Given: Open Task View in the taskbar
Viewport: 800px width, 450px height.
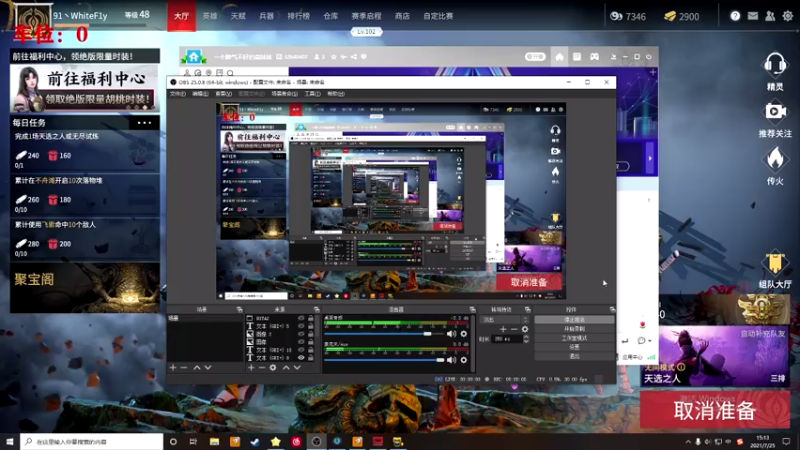Looking at the screenshot, I should pos(193,441).
